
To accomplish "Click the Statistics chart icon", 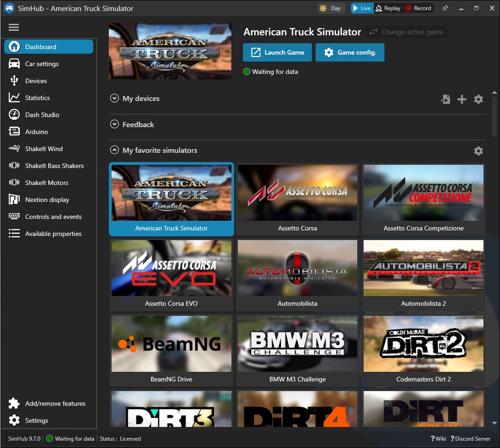I will (x=14, y=98).
